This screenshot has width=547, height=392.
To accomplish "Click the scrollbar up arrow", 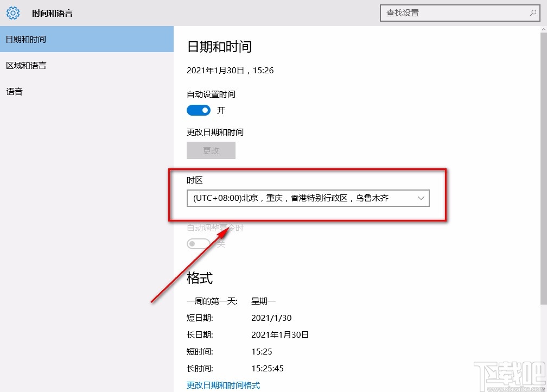I will point(543,28).
